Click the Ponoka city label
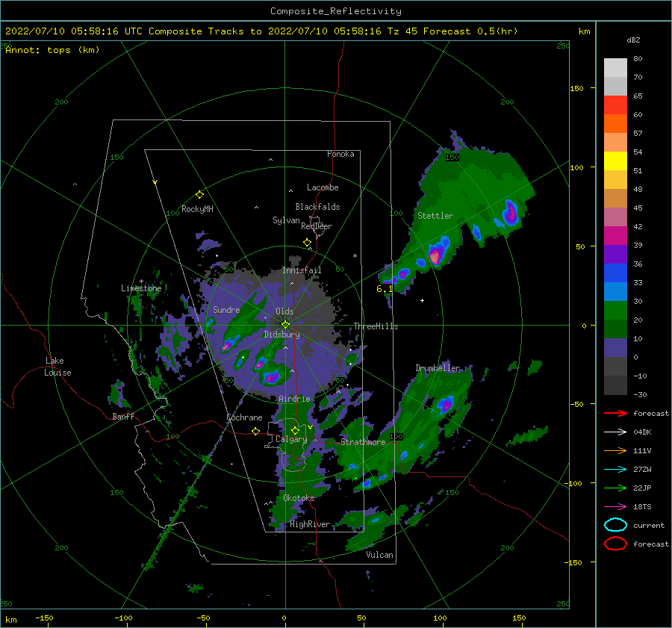 coord(340,154)
